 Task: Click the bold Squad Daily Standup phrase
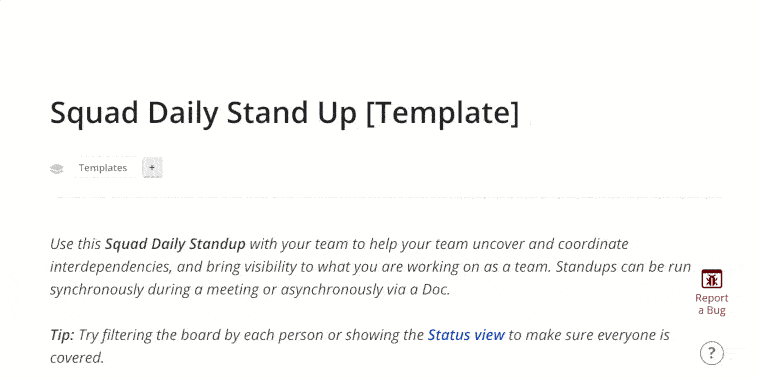tap(175, 244)
